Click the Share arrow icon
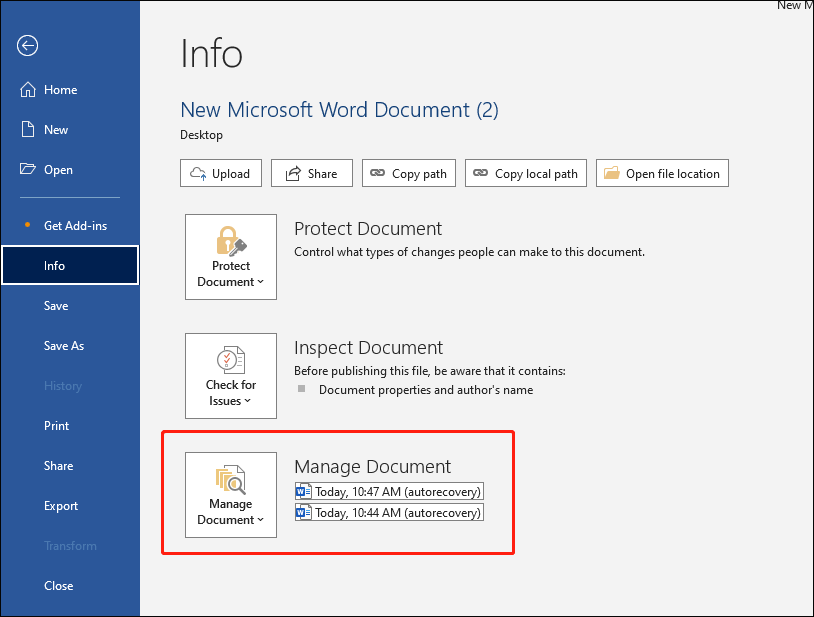The width and height of the screenshot is (814, 617). [293, 173]
